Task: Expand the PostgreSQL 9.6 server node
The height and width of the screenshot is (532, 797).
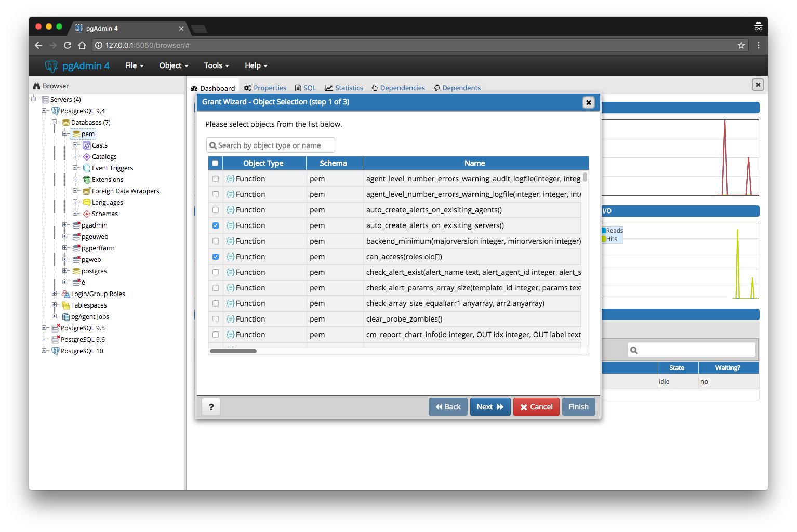Action: [x=44, y=339]
